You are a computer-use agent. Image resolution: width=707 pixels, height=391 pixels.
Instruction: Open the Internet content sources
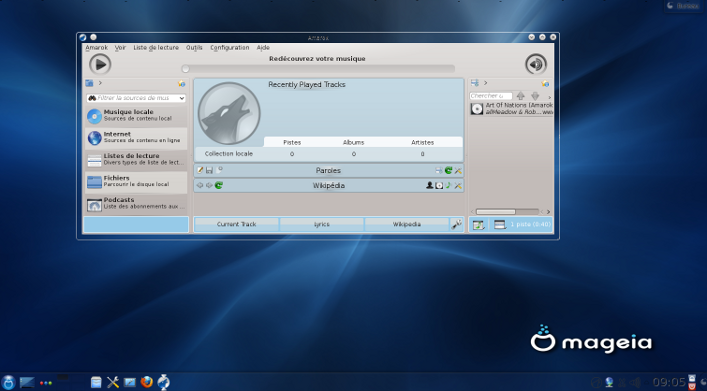pyautogui.click(x=136, y=138)
